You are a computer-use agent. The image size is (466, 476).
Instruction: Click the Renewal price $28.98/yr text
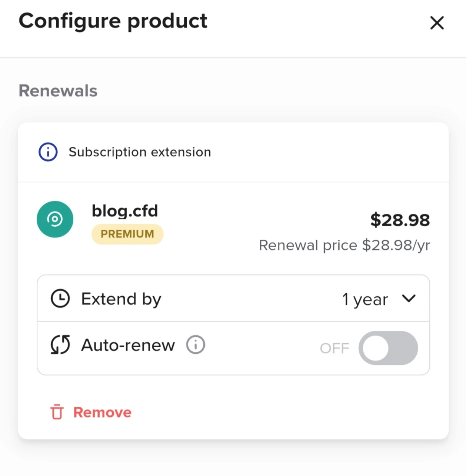(344, 245)
